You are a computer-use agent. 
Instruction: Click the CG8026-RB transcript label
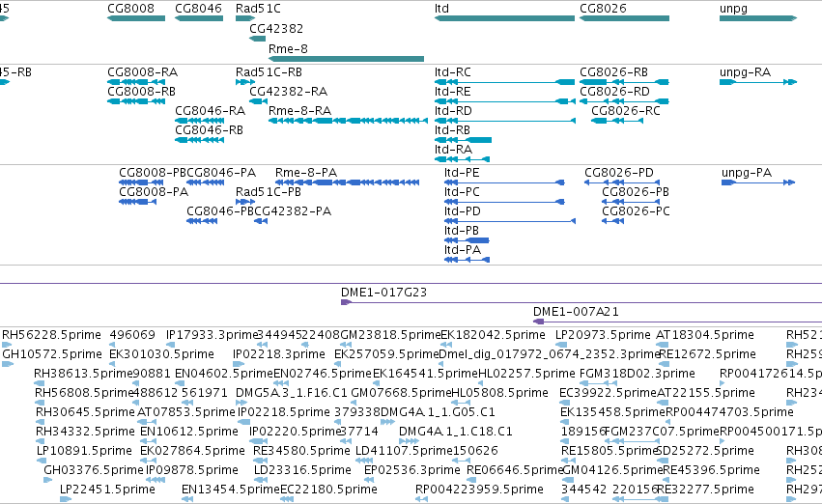point(614,72)
